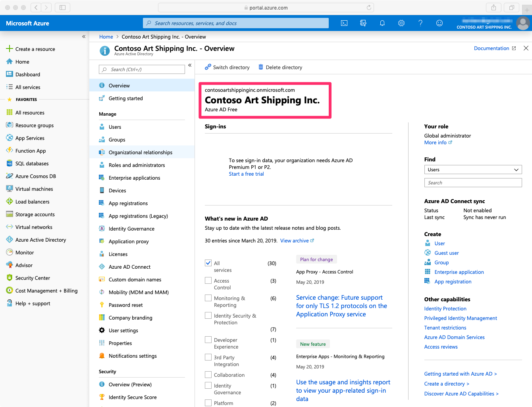Viewport: 532px width, 407px height.
Task: Click the browser page reload icon
Action: tap(369, 8)
